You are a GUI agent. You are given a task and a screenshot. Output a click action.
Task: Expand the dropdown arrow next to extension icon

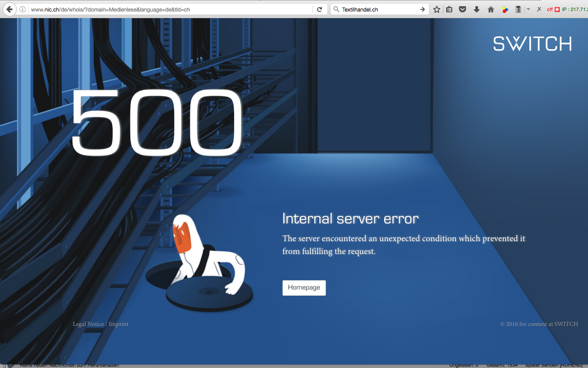click(x=528, y=9)
